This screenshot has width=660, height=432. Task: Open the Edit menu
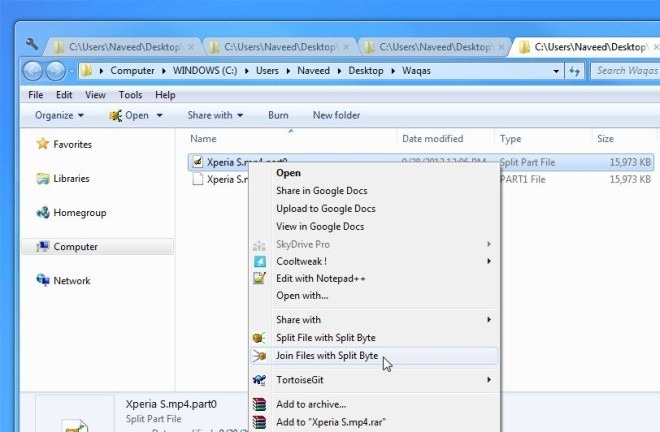coord(64,95)
